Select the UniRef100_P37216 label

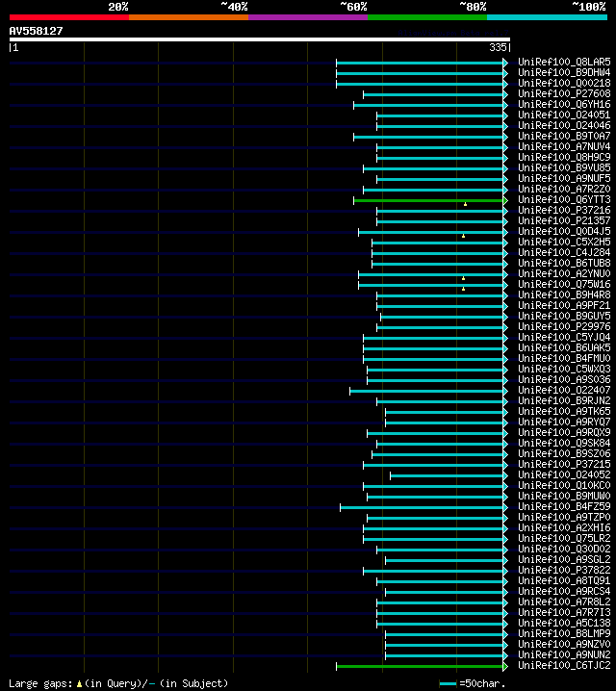click(x=564, y=210)
